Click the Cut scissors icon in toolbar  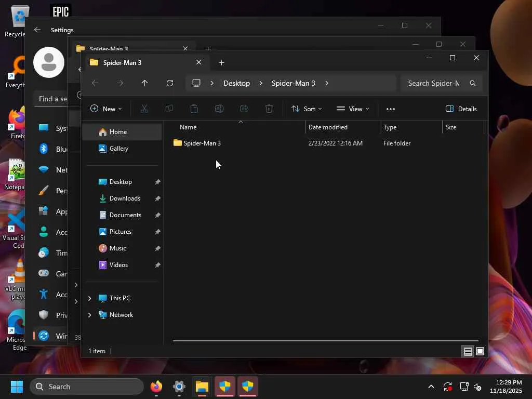[x=144, y=109]
